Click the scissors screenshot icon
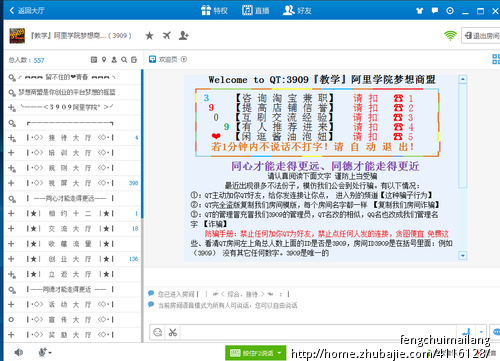500x361 pixels. click(173, 332)
